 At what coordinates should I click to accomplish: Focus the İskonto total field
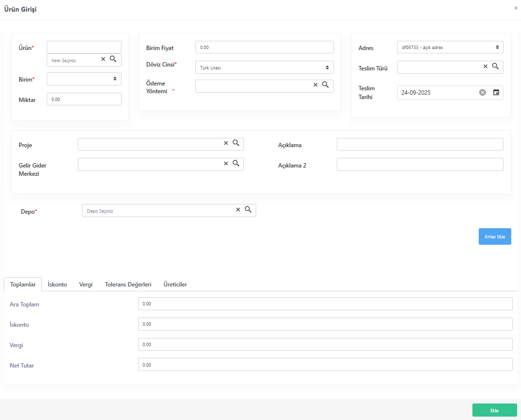pyautogui.click(x=325, y=324)
